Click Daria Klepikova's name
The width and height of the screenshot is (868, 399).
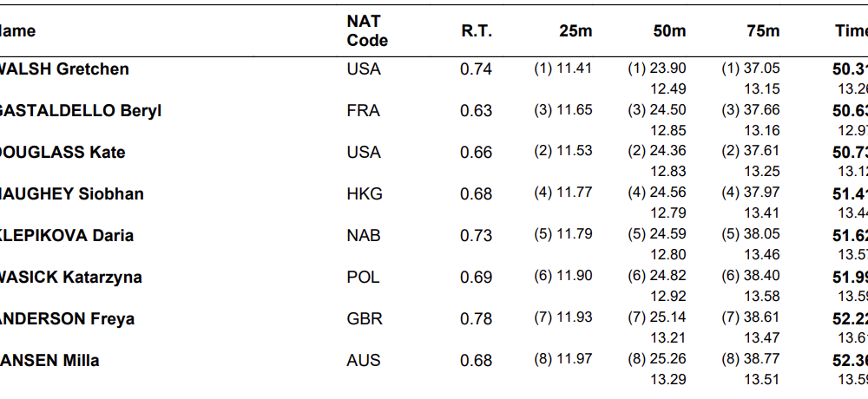67,236
